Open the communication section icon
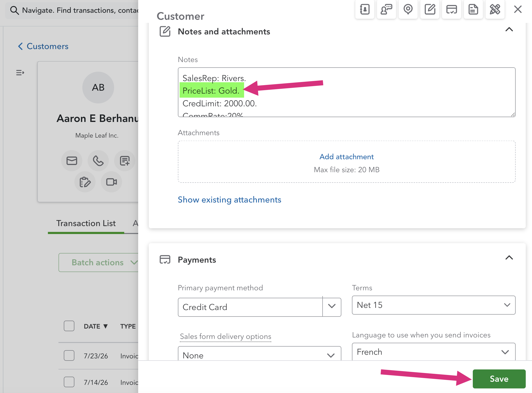 coord(386,10)
